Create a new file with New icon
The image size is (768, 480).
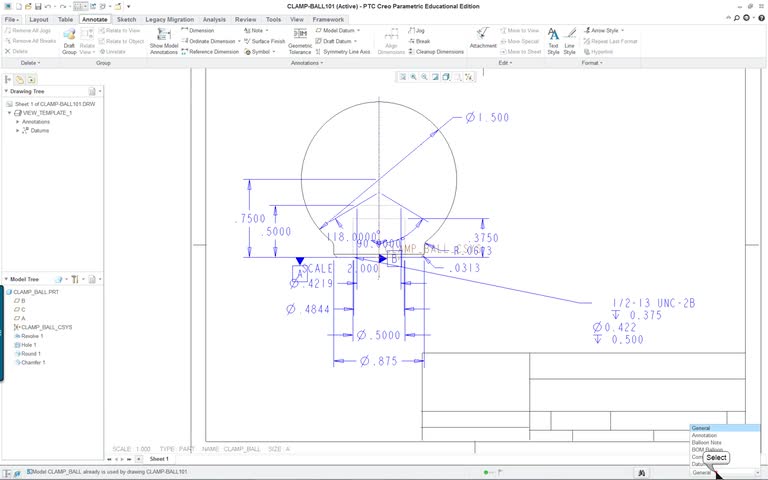tap(19, 6)
